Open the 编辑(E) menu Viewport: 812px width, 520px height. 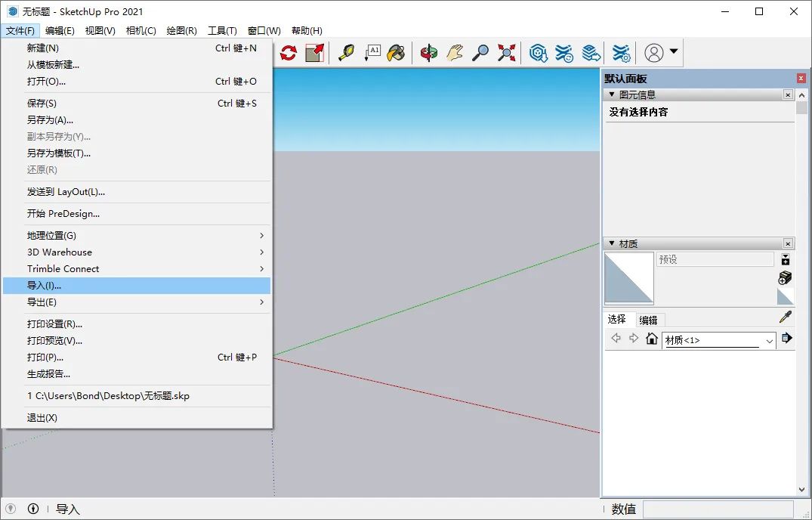coord(60,30)
